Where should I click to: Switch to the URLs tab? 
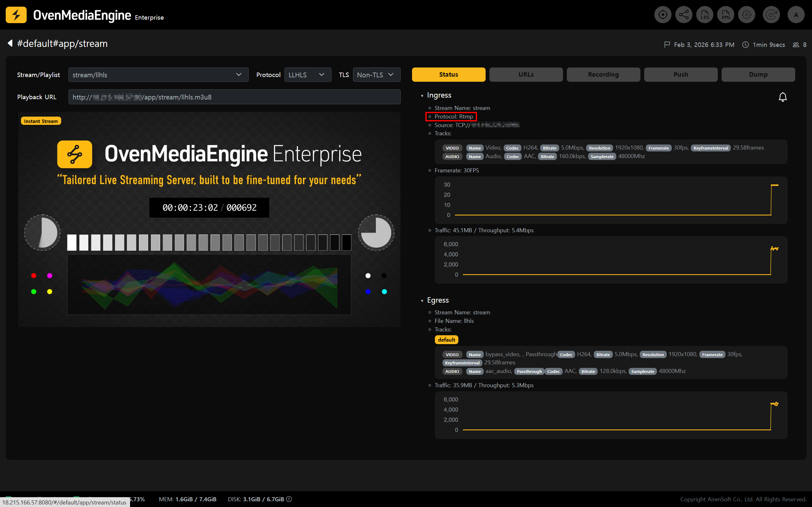pos(526,74)
